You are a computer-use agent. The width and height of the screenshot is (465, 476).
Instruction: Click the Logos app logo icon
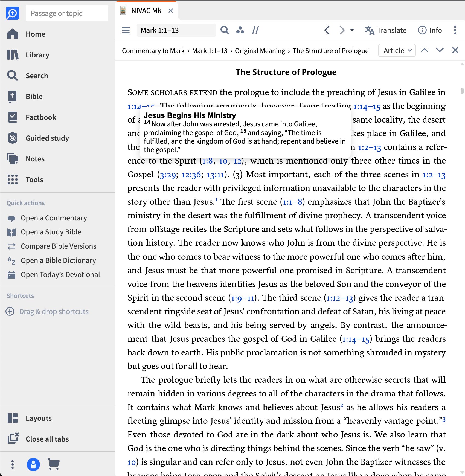tap(13, 13)
